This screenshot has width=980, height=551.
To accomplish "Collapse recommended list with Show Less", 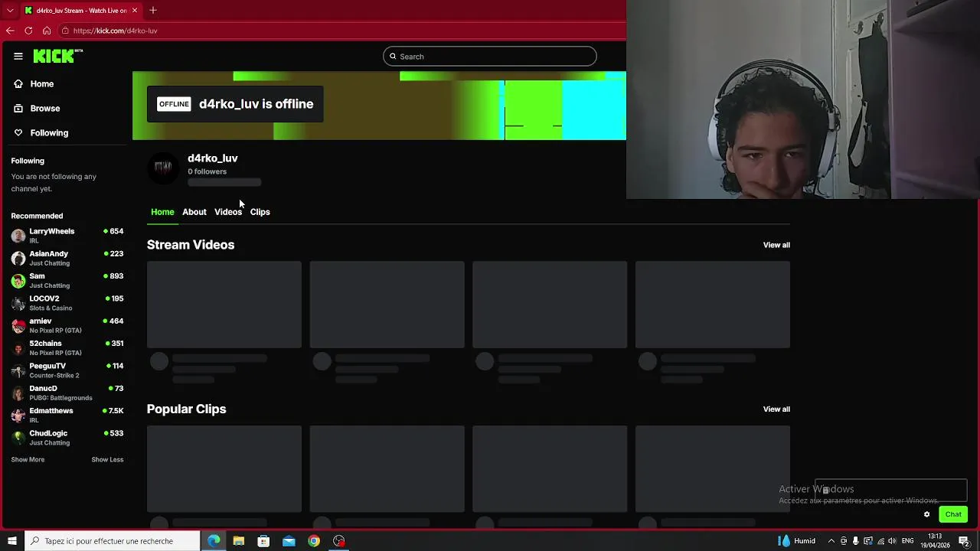I will pyautogui.click(x=107, y=460).
